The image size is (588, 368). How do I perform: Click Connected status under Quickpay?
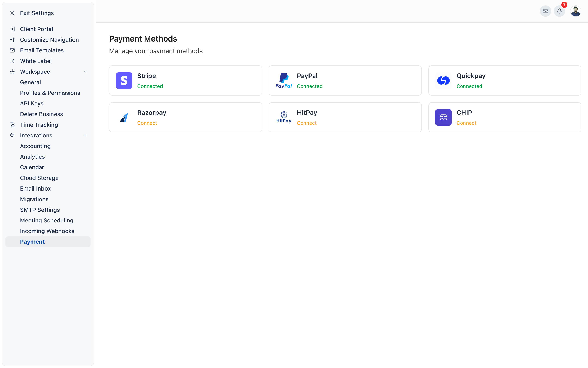coord(469,86)
